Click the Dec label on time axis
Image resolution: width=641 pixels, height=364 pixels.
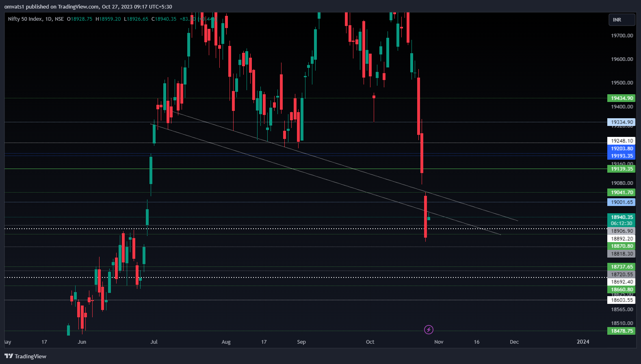click(x=514, y=342)
